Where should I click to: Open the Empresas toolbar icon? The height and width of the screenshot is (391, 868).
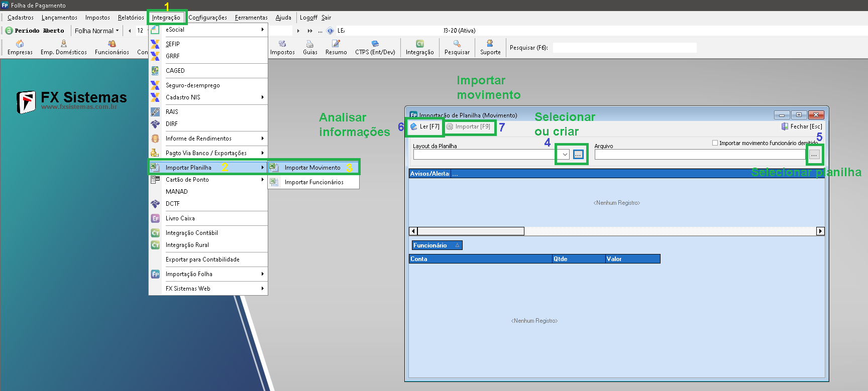pos(20,48)
